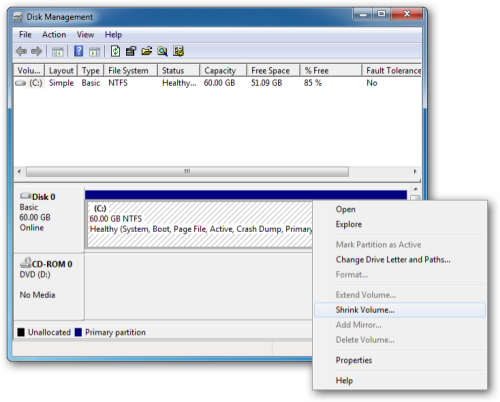The image size is (500, 402).
Task: Click the open folder toolbar icon
Action: [147, 51]
